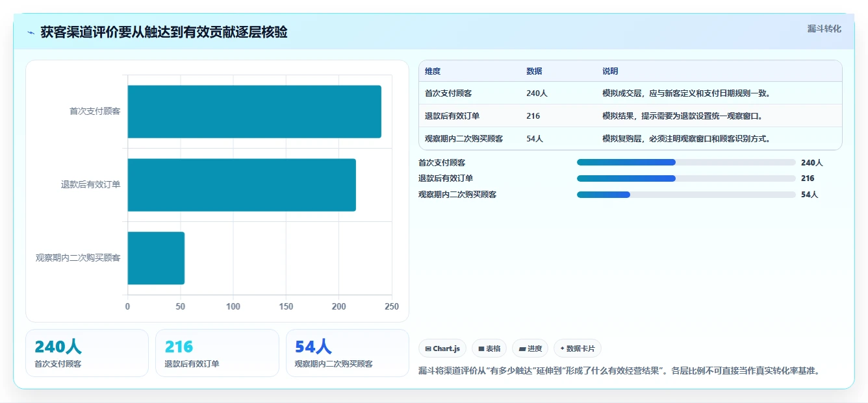Click the 退款后有效订单 chart axis label

[x=91, y=185]
